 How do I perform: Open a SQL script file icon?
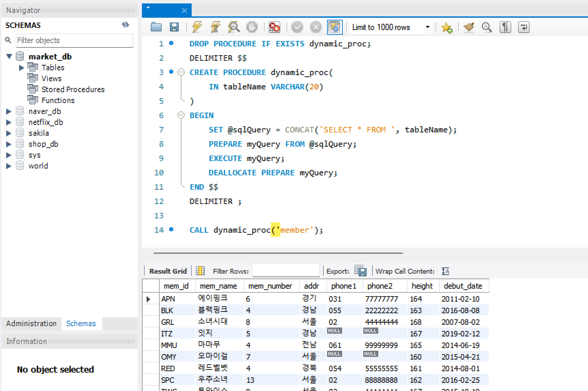pyautogui.click(x=156, y=27)
